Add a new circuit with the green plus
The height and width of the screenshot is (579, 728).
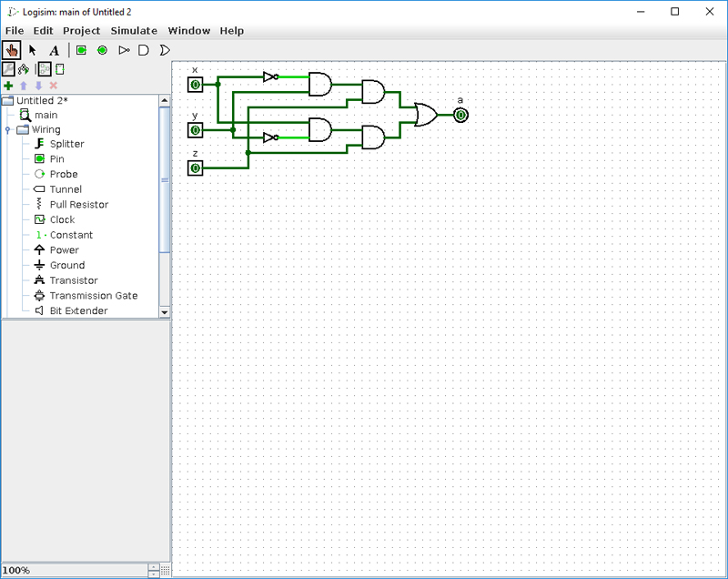pyautogui.click(x=7, y=85)
